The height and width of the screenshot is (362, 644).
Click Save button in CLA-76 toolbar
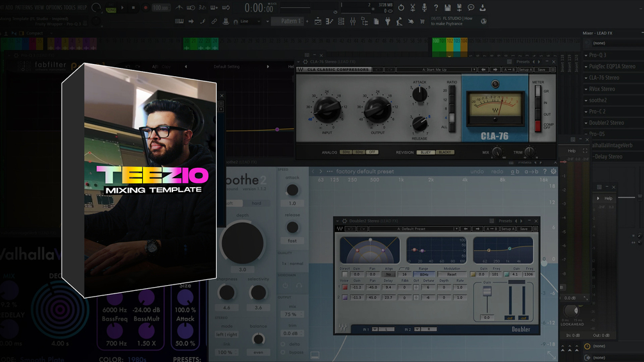click(541, 70)
